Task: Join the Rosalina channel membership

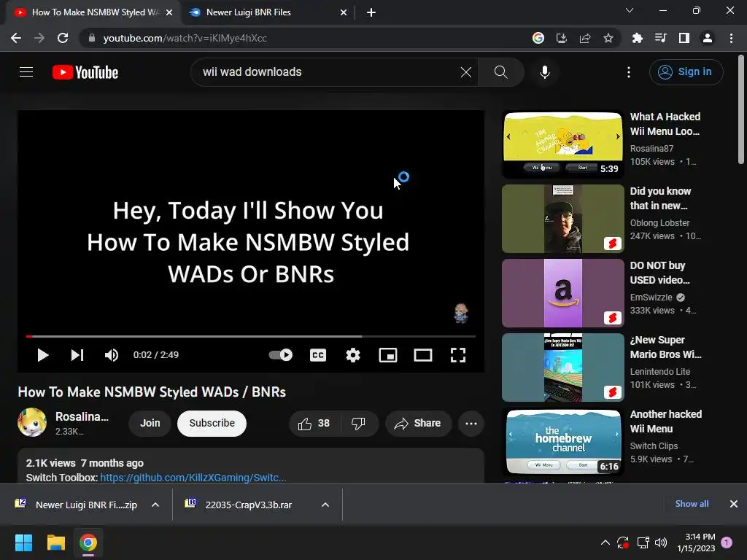Action: (x=150, y=424)
